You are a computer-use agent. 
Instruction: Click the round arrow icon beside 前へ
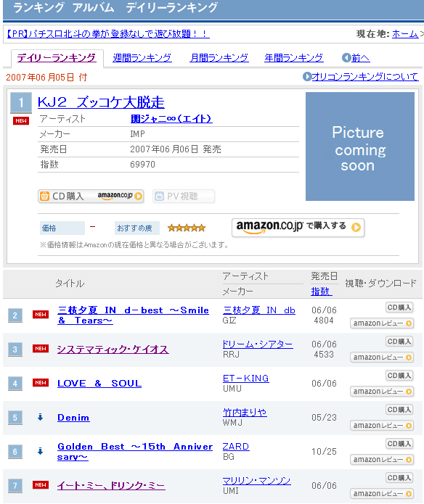346,58
